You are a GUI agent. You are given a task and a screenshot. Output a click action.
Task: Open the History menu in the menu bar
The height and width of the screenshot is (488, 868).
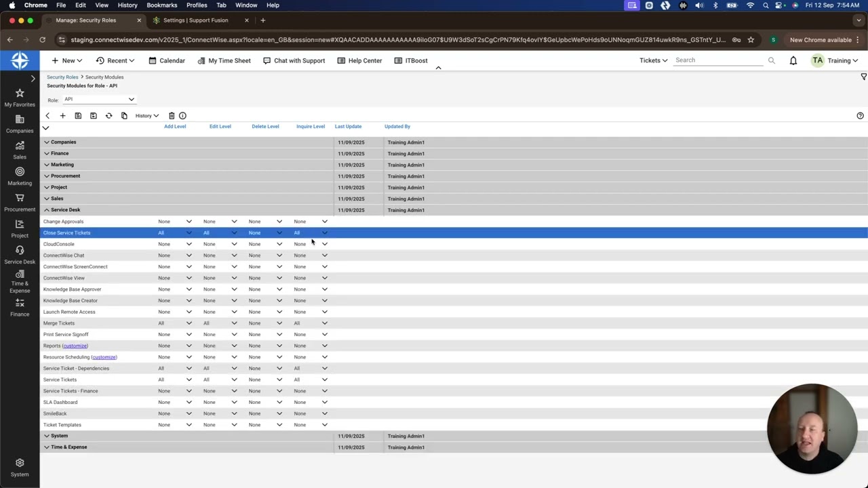(x=127, y=5)
